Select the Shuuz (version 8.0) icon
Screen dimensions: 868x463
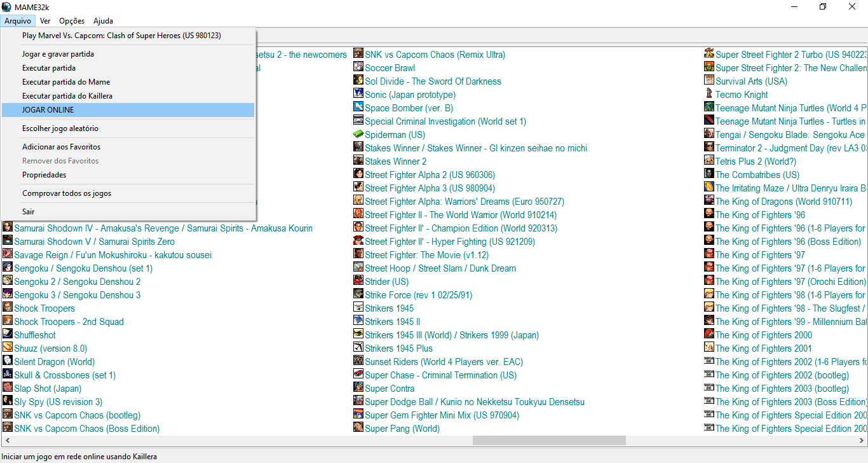coord(8,348)
